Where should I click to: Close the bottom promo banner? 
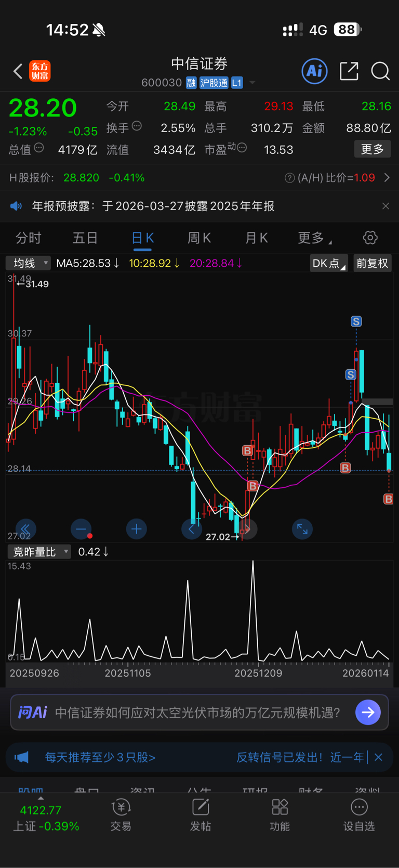[x=378, y=757]
